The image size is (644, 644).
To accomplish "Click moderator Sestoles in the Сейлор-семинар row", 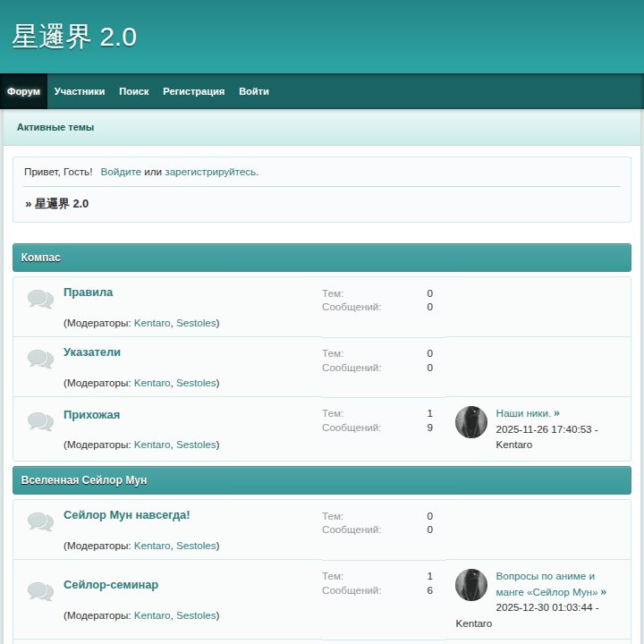I will (196, 615).
